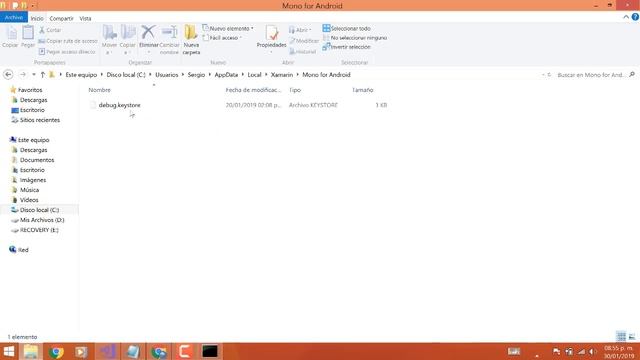Create a Nueva carpeta
The height and width of the screenshot is (360, 640).
pyautogui.click(x=191, y=40)
